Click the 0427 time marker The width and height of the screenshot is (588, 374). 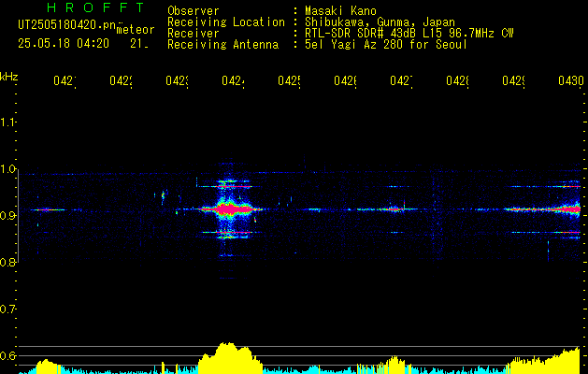401,80
